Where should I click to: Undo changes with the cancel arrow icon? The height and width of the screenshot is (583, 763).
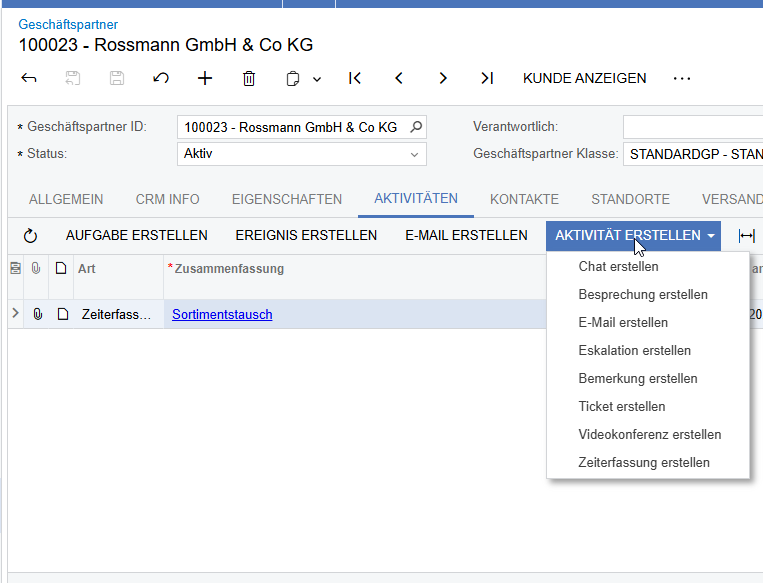click(x=161, y=78)
